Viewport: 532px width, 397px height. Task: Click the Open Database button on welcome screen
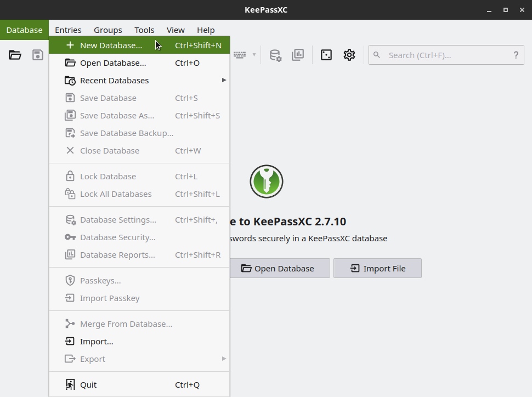[x=280, y=268]
